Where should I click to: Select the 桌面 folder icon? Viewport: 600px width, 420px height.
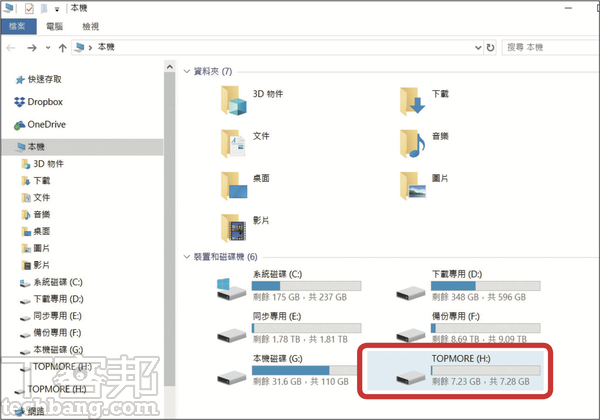pyautogui.click(x=233, y=186)
